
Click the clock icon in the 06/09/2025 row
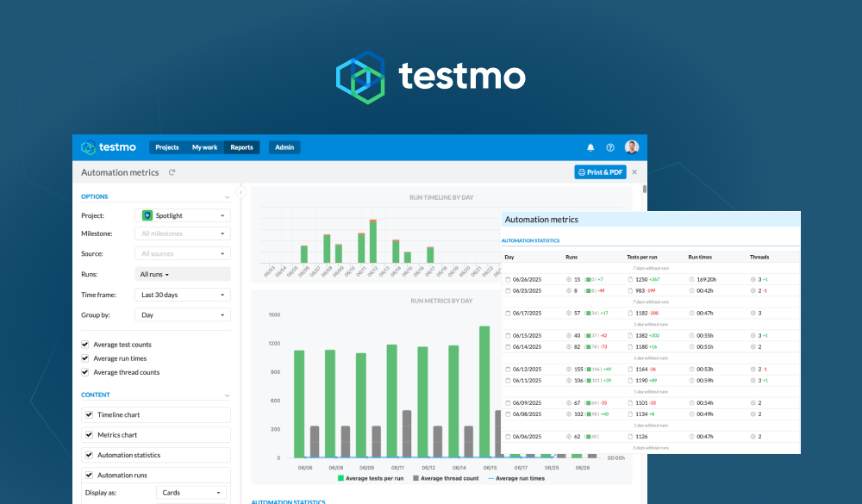691,403
